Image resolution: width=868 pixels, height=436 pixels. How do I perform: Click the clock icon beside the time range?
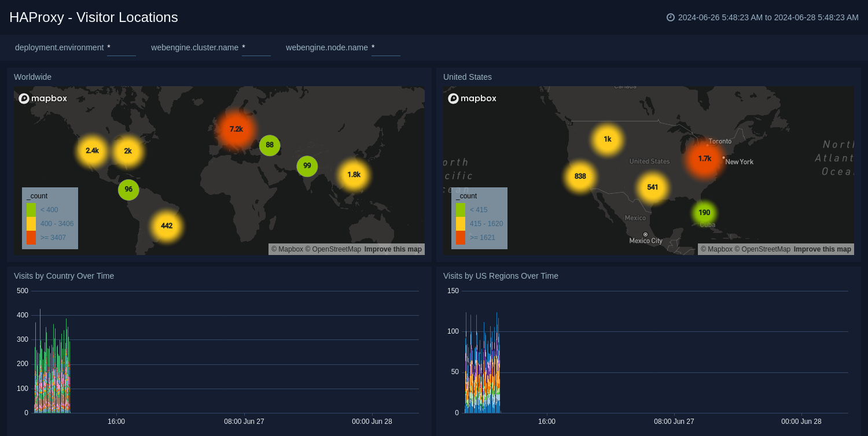click(x=671, y=17)
